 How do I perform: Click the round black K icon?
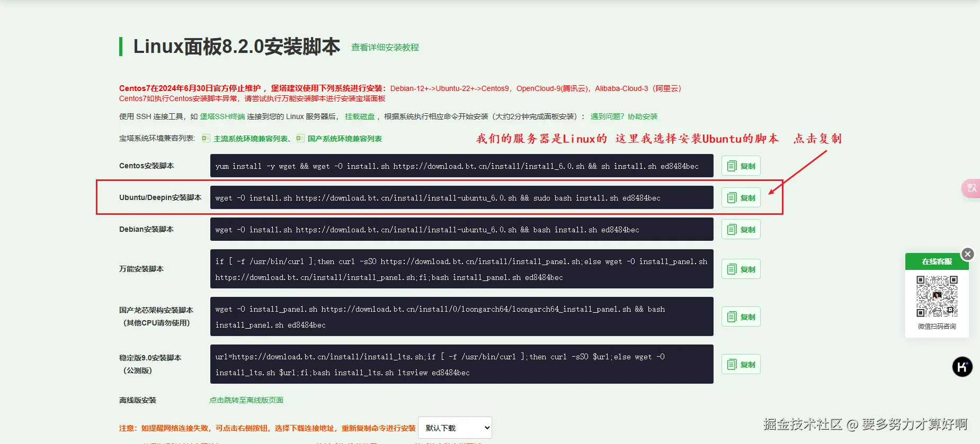coord(963,367)
